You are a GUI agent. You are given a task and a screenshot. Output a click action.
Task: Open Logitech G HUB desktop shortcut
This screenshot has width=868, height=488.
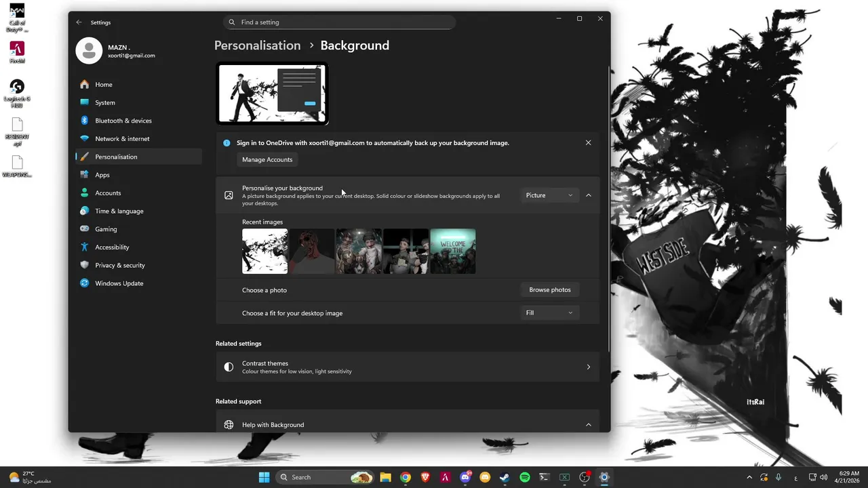coord(17,94)
